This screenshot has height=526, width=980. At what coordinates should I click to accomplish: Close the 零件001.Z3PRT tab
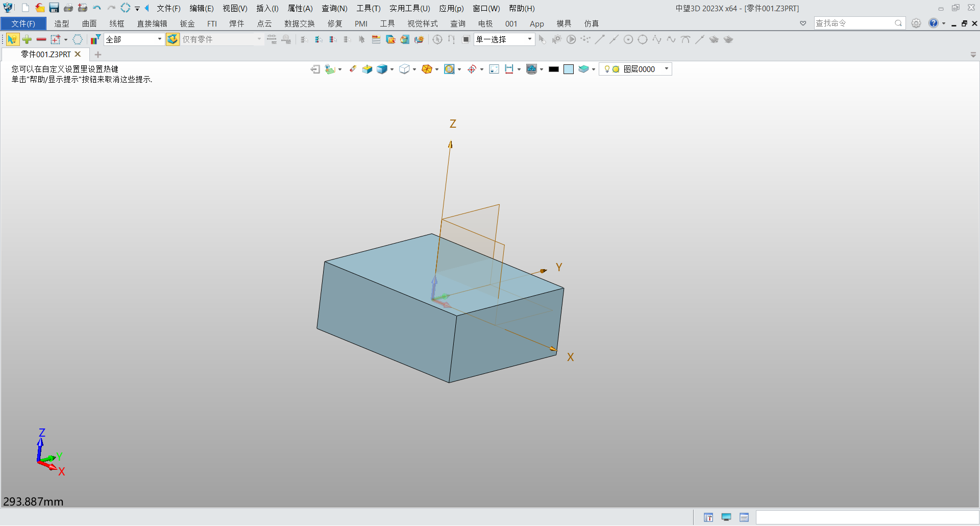78,54
